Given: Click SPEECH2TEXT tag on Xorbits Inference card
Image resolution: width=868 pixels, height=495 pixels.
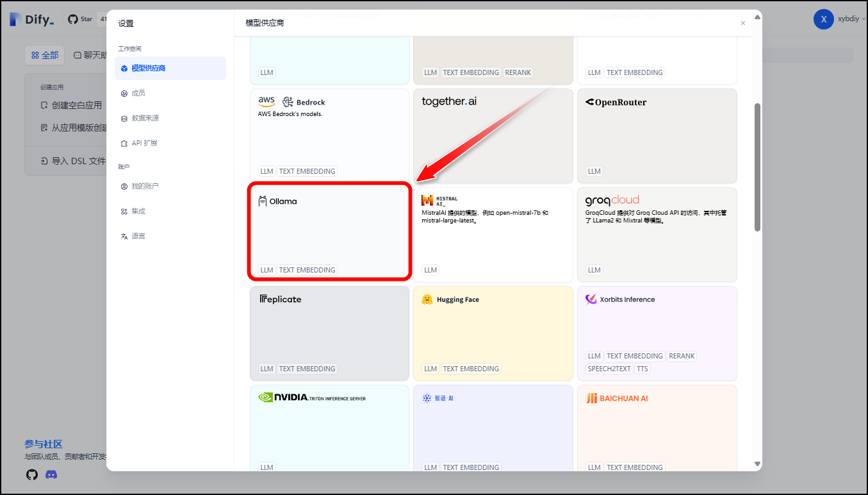Looking at the screenshot, I should (609, 369).
